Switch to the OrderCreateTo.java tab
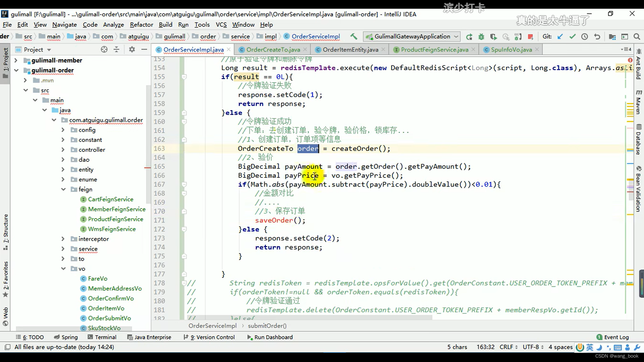 [273, 50]
